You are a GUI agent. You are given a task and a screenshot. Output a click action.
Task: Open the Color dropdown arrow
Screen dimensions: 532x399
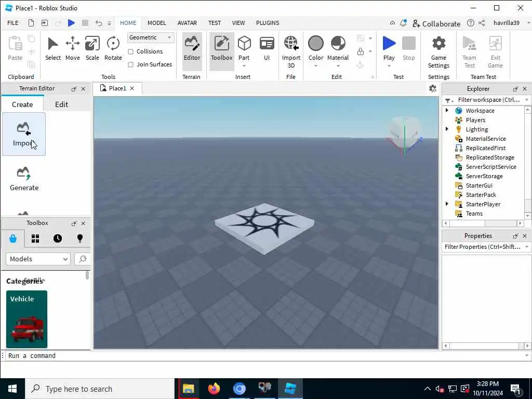315,66
